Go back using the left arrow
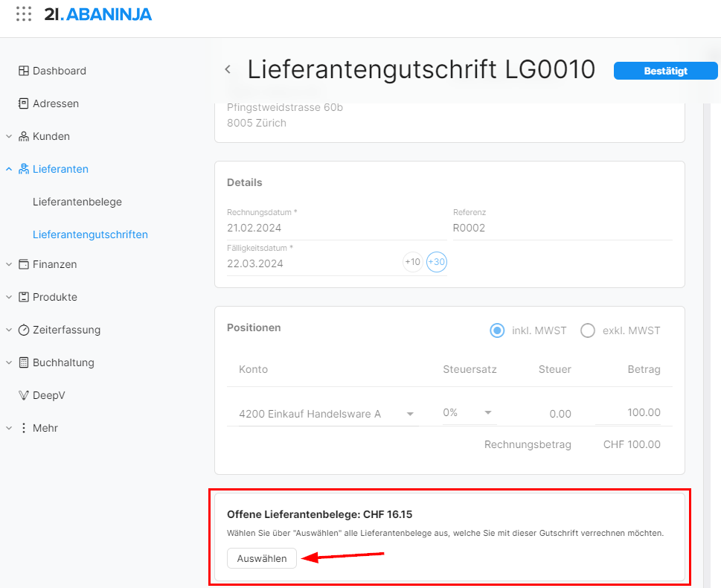 (x=228, y=70)
